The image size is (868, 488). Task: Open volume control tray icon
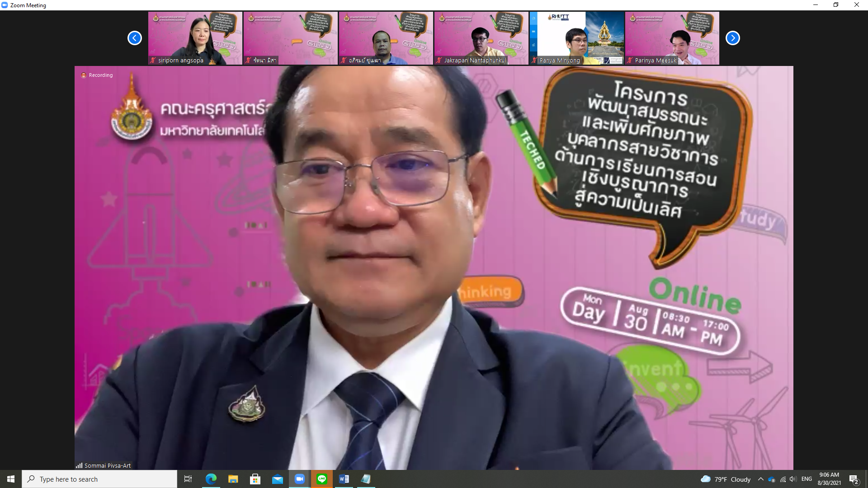tap(793, 479)
